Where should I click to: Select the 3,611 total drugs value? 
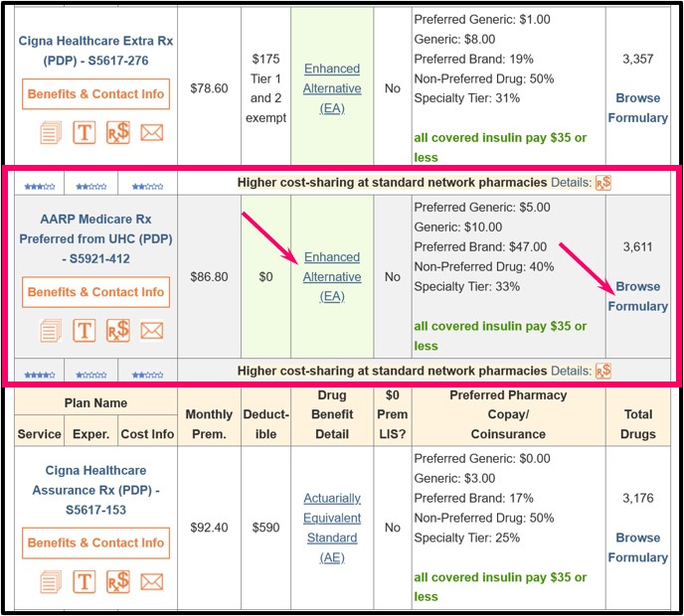coord(637,247)
